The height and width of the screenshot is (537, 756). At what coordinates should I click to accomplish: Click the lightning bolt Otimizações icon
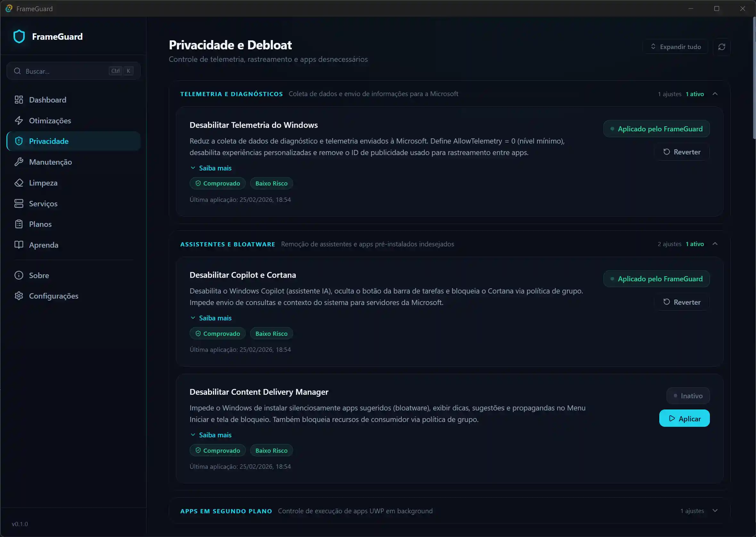(19, 121)
